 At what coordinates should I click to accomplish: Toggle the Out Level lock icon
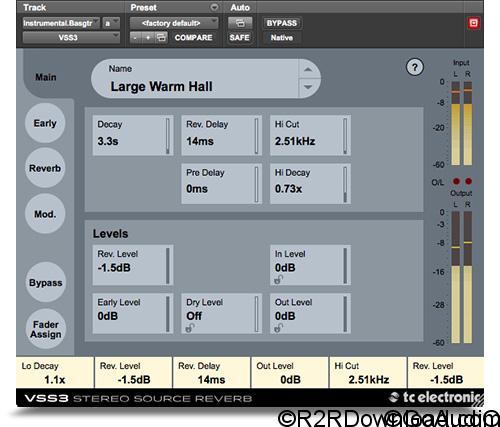pyautogui.click(x=278, y=328)
